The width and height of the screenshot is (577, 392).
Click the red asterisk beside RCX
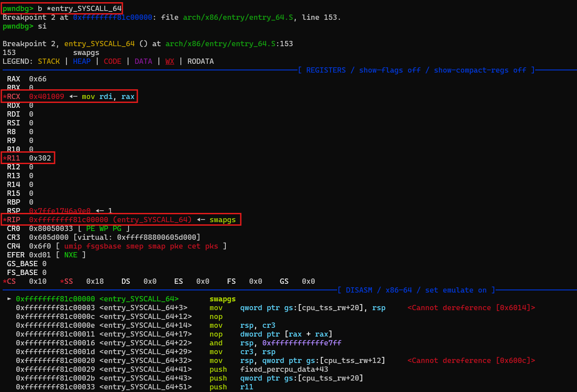5,97
